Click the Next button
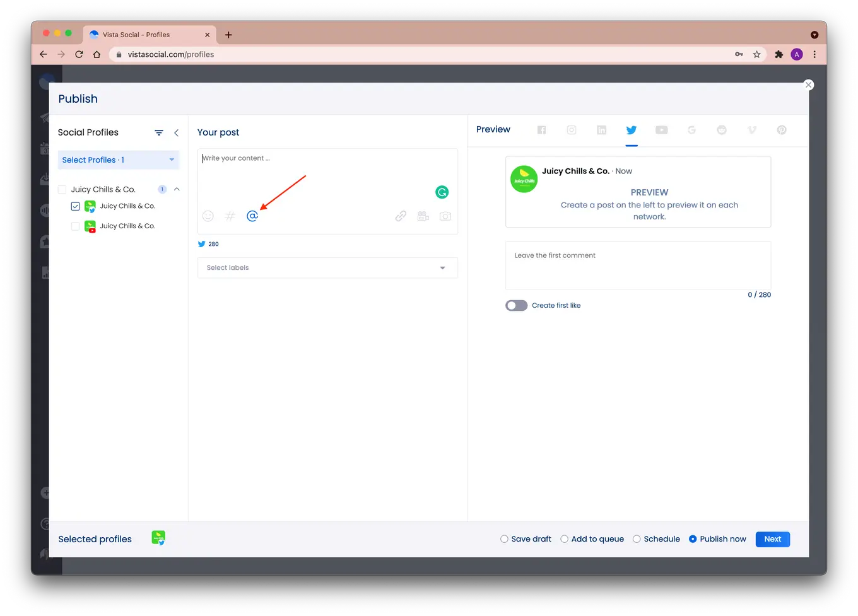 click(772, 539)
